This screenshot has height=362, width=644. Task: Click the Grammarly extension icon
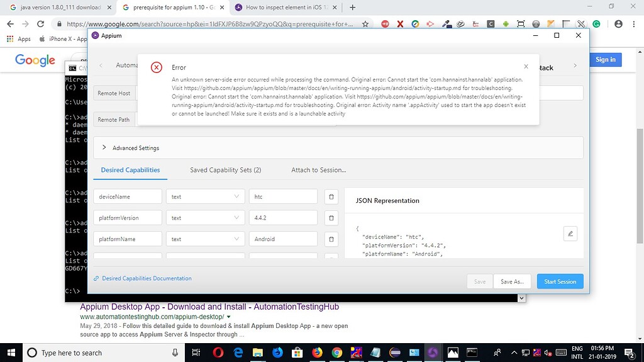[596, 24]
